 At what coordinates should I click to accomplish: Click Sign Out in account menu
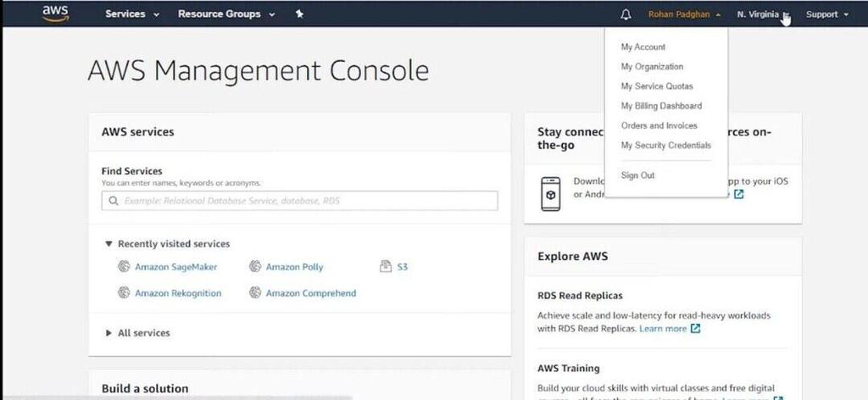coord(637,175)
